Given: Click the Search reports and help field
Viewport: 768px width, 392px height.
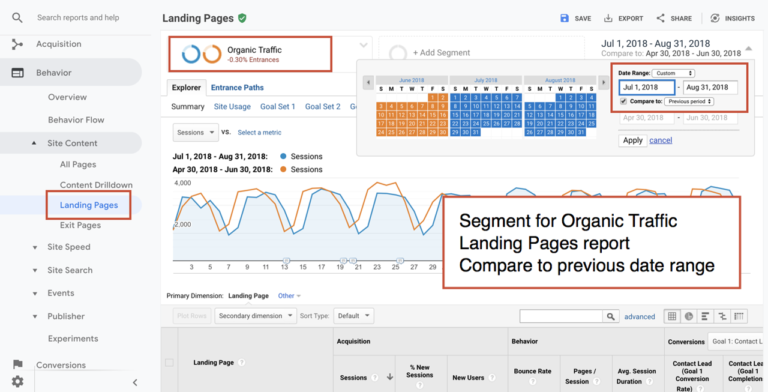Looking at the screenshot, I should pyautogui.click(x=78, y=18).
